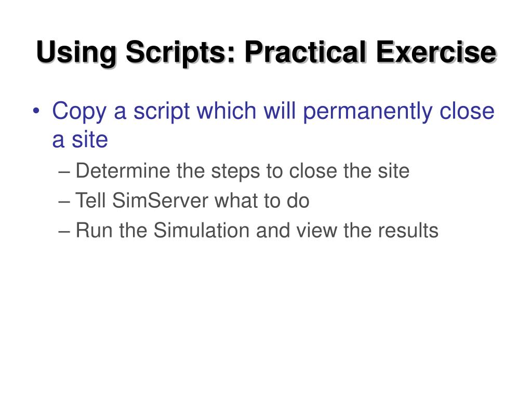This screenshot has height=399, width=532.
Task: Click the word 'Exercise' in the title
Action: coord(436,51)
